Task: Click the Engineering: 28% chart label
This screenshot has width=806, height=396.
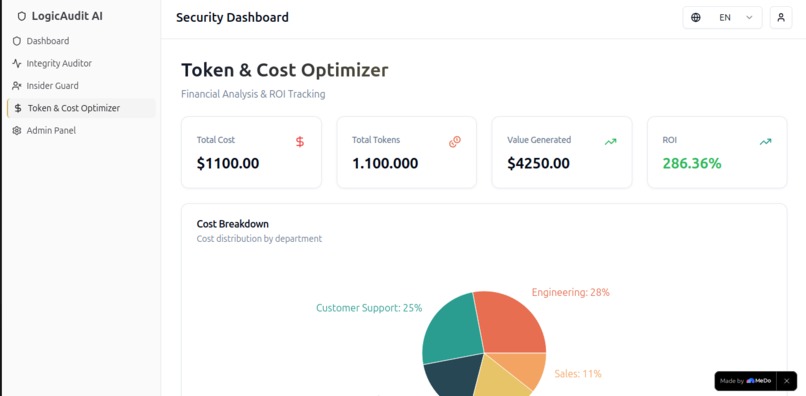Action: coord(571,293)
